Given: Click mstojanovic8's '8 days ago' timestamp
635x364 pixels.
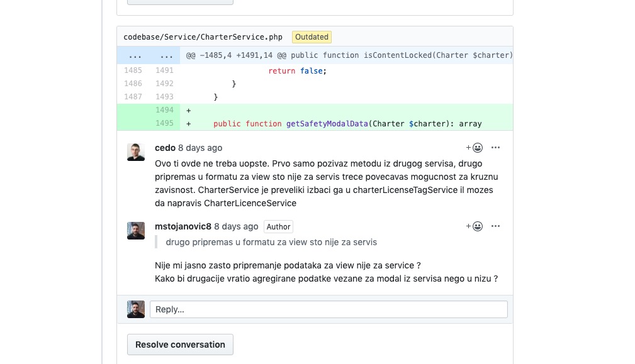Looking at the screenshot, I should 236,226.
